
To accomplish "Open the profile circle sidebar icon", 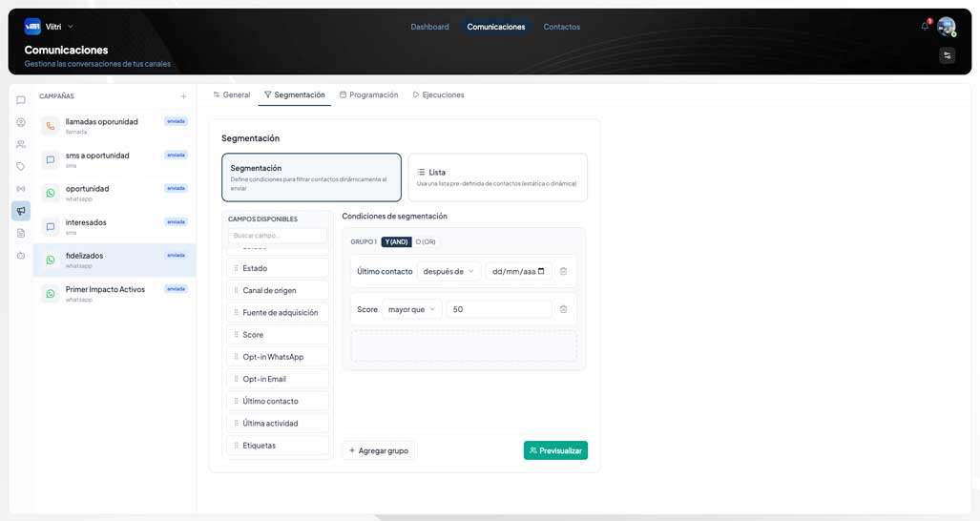I will pyautogui.click(x=21, y=122).
